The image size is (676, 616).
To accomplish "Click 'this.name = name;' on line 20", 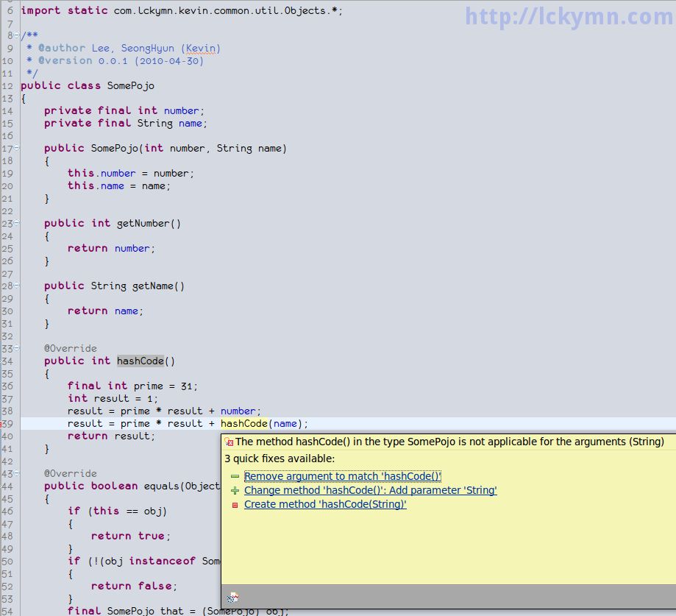I will (119, 185).
